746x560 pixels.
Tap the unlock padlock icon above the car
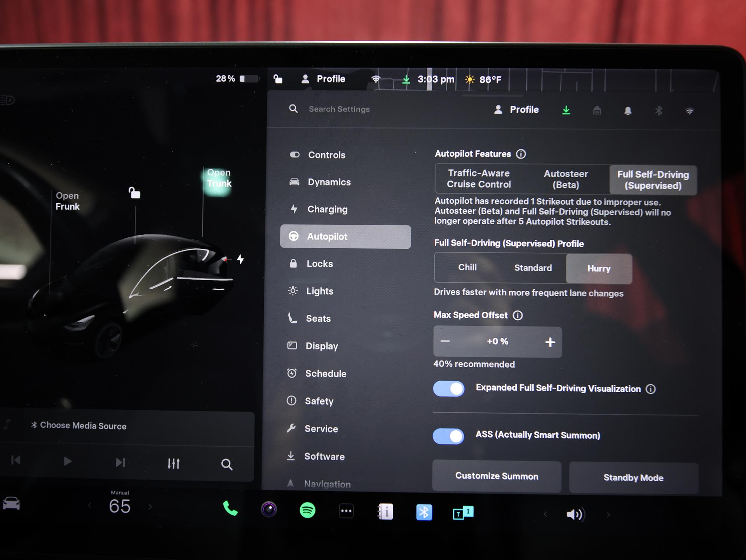click(134, 192)
